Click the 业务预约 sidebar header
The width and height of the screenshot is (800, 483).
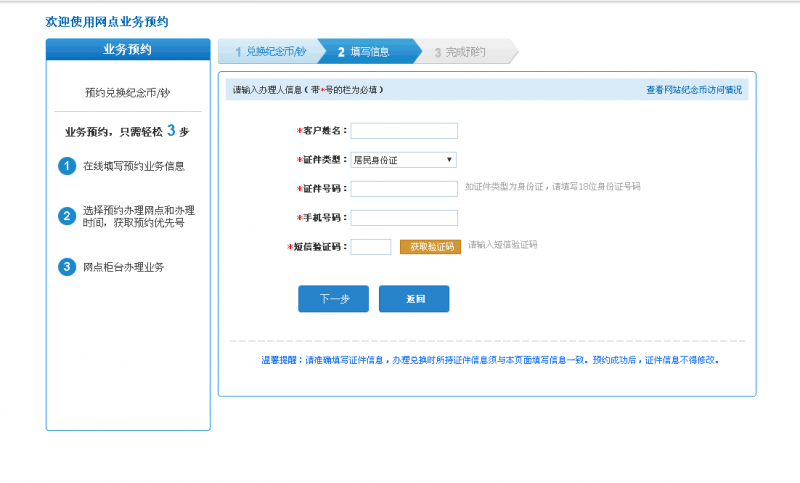(128, 50)
